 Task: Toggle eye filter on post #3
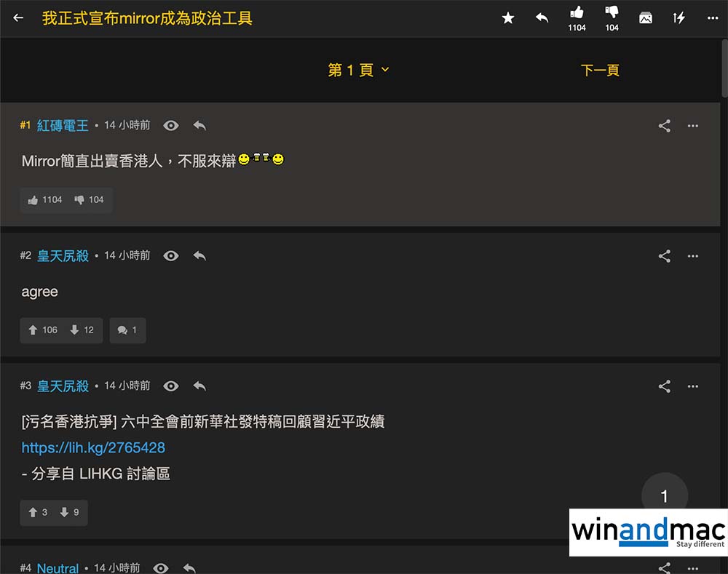pyautogui.click(x=171, y=386)
